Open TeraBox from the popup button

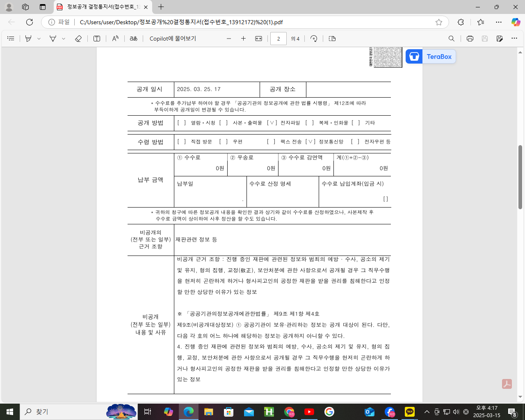point(430,57)
